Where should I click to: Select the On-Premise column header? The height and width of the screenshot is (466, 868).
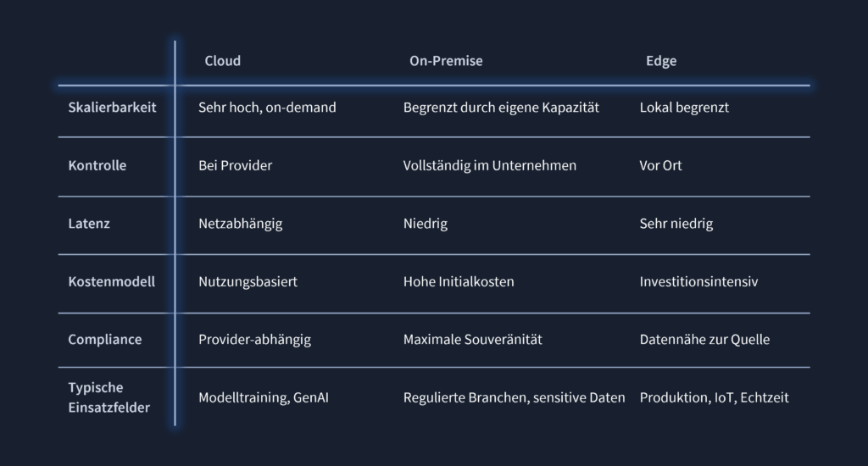coord(446,61)
